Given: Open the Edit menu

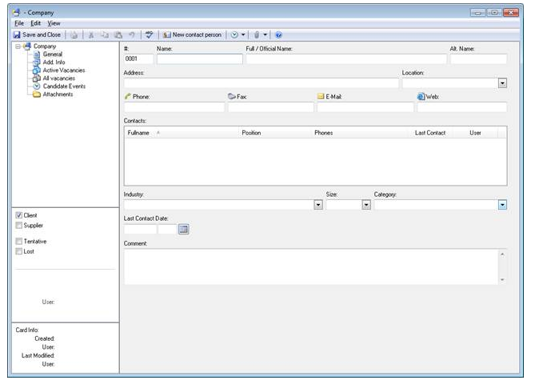Looking at the screenshot, I should pyautogui.click(x=35, y=23).
